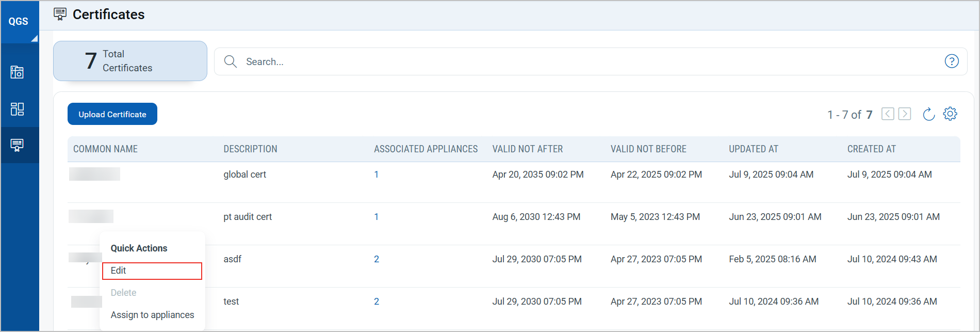Open table settings gear icon
This screenshot has height=332, width=980.
coord(950,114)
